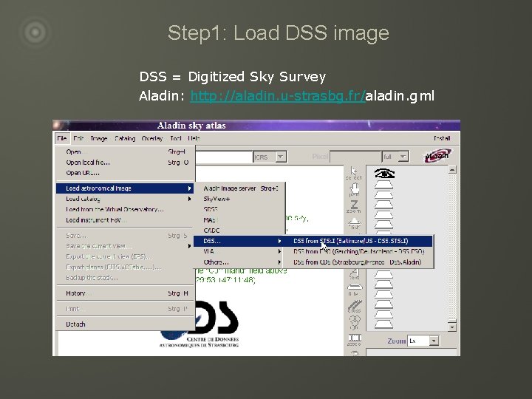The height and width of the screenshot is (399, 532).
Task: Select the 'select' pointer tool
Action: 353,173
